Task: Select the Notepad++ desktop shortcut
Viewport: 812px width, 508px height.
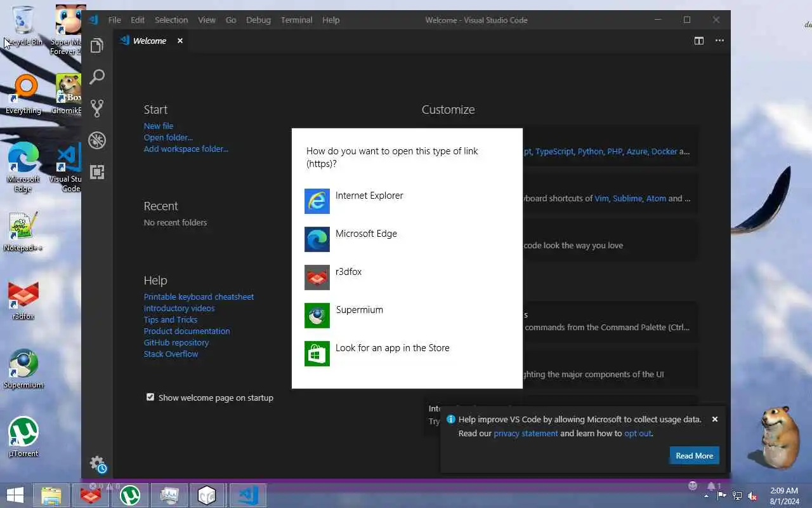Action: point(23,232)
